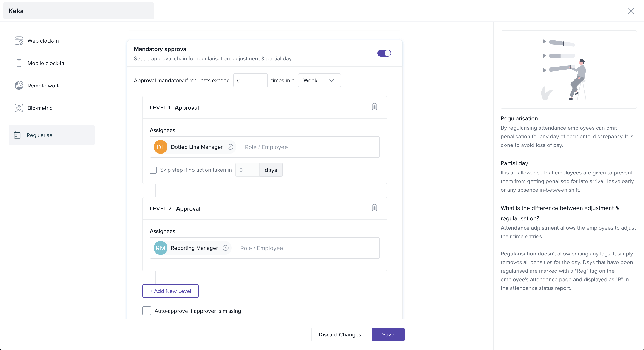Click the Regularise calendar icon
This screenshot has width=644, height=350.
tap(17, 135)
